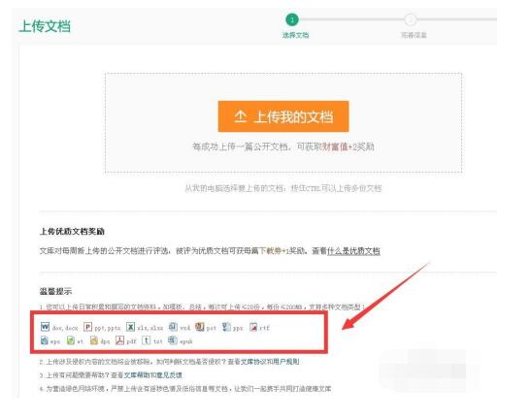This screenshot has width=532, height=419.
Task: Click the ppt, pptx label text
Action: 107,328
